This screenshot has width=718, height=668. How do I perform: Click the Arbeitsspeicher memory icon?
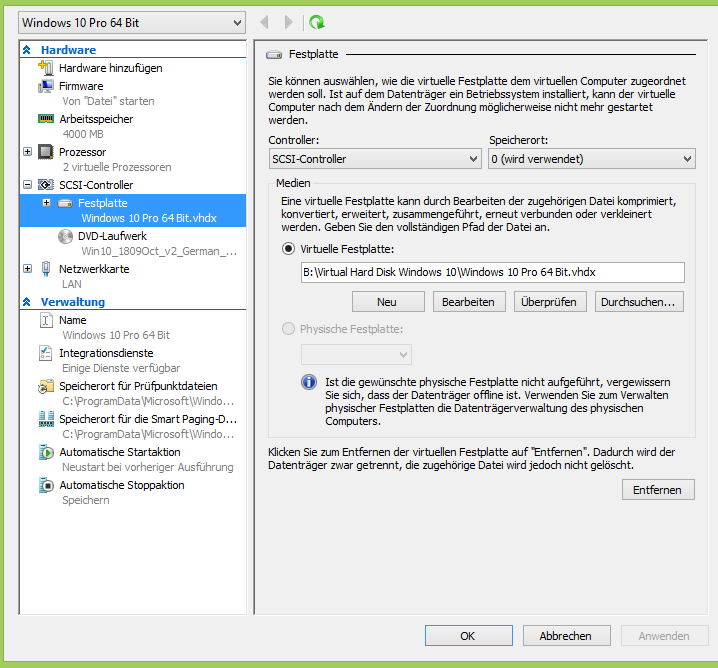46,119
